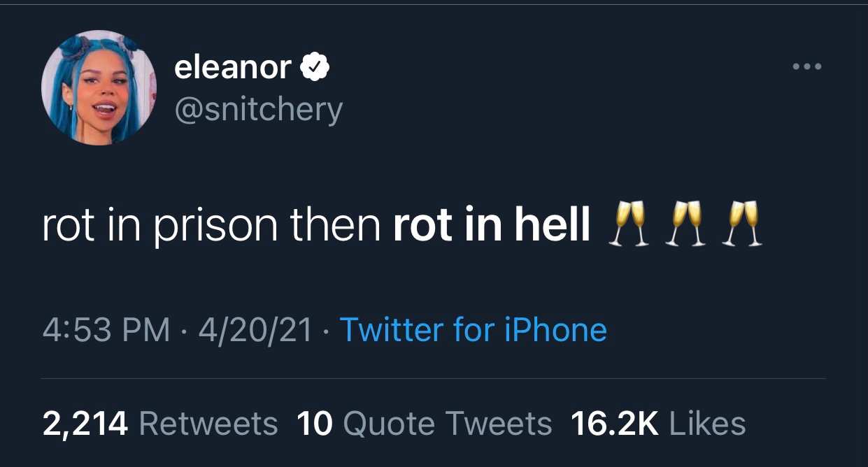Click the 4:53 PM timestamp
868x467 pixels.
pyautogui.click(x=106, y=330)
